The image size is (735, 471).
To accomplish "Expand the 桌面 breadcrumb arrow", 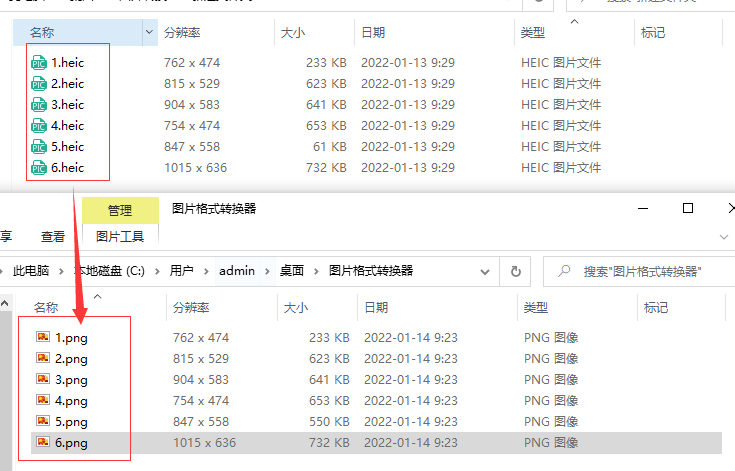I will point(316,271).
